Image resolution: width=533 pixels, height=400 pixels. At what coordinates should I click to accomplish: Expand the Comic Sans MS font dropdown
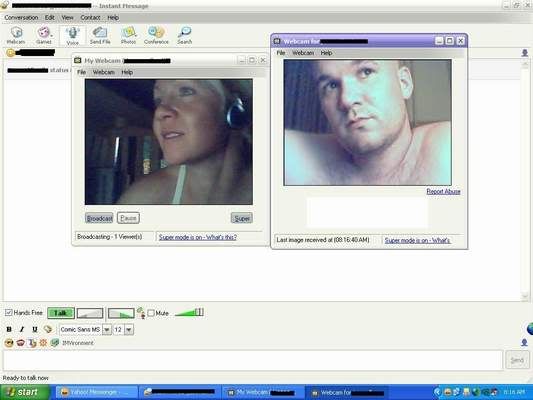click(107, 329)
